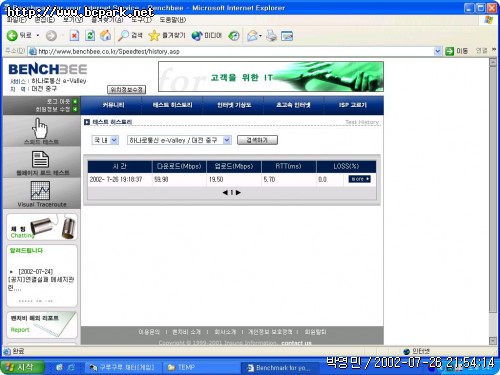Open the 국내 region dropdown
The image size is (500, 375).
[105, 140]
